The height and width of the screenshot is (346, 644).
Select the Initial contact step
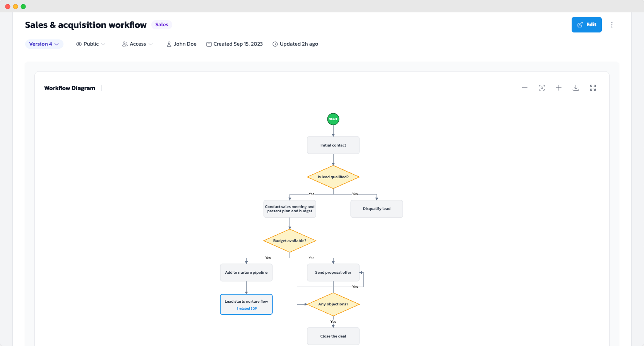(333, 145)
